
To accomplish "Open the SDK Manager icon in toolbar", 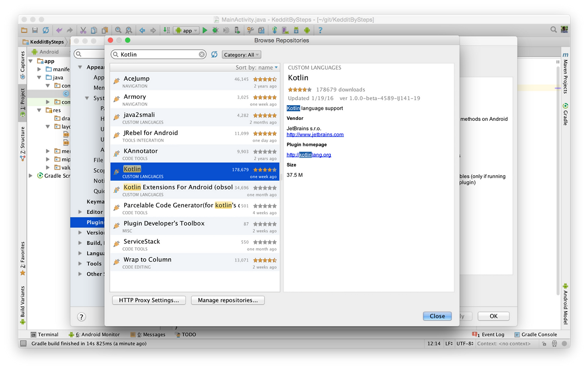I will pos(296,30).
